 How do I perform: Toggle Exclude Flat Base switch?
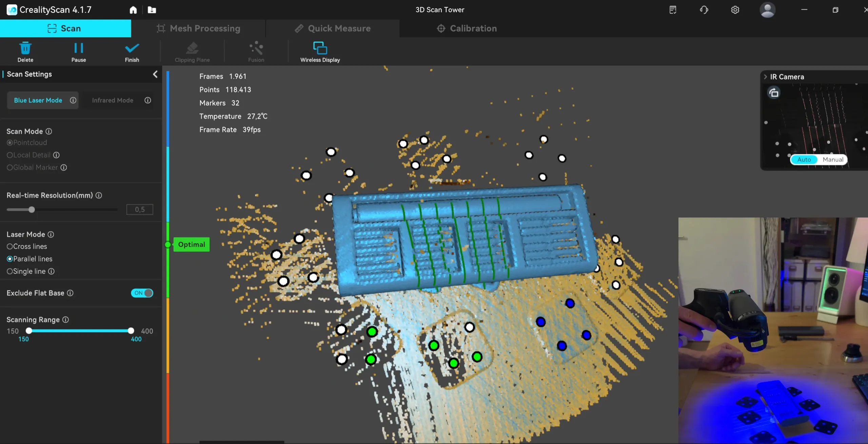[142, 293]
